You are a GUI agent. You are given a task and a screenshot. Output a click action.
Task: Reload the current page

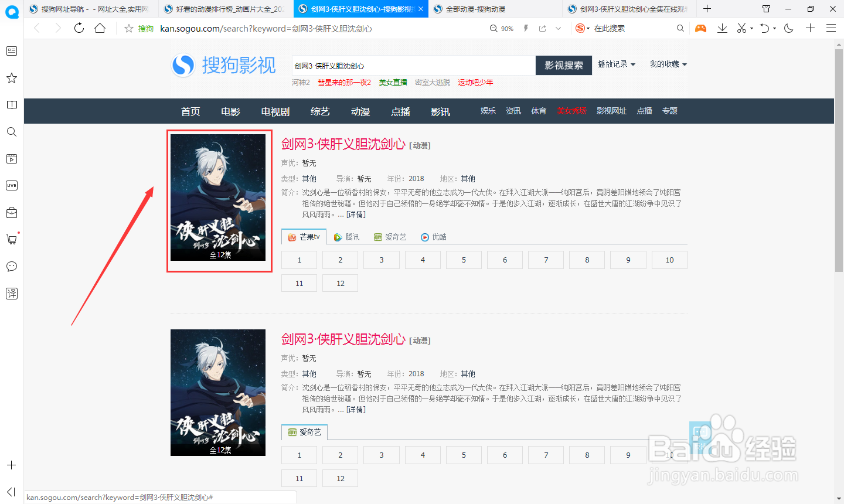[x=79, y=28]
